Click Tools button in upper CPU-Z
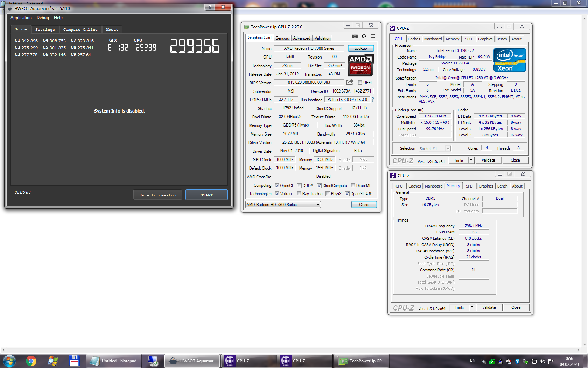 point(458,160)
